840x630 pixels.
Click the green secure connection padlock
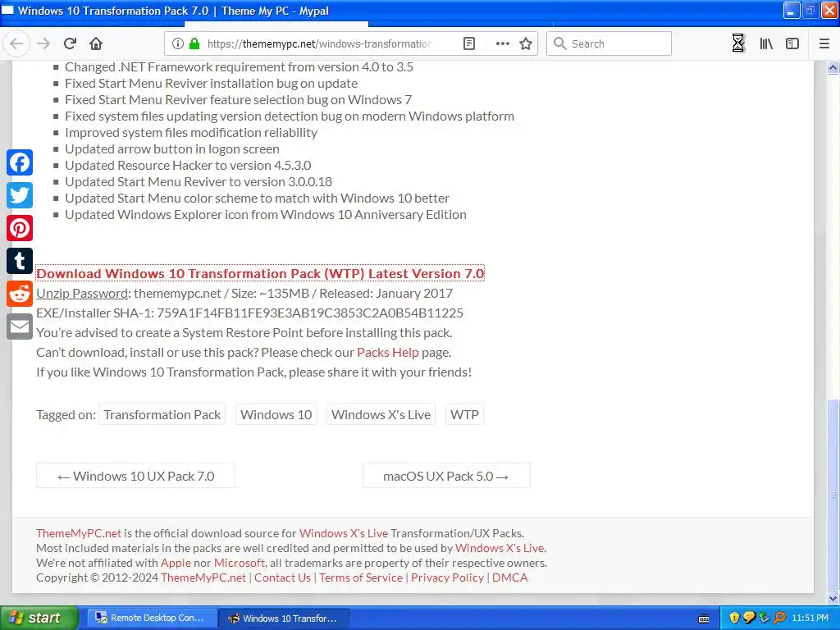tap(194, 44)
